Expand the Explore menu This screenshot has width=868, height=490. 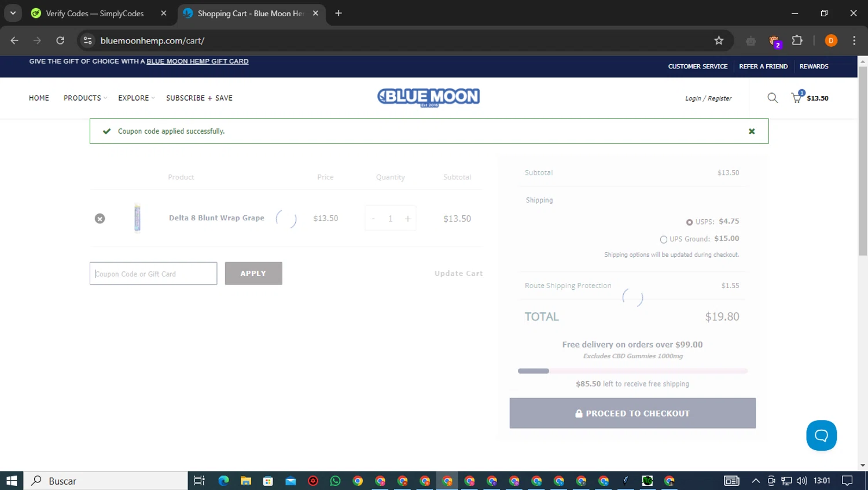136,98
